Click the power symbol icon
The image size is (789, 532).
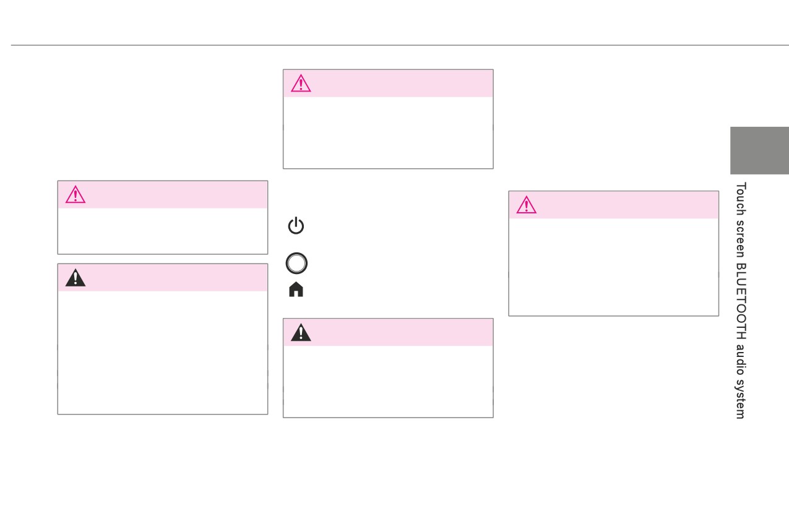(296, 226)
